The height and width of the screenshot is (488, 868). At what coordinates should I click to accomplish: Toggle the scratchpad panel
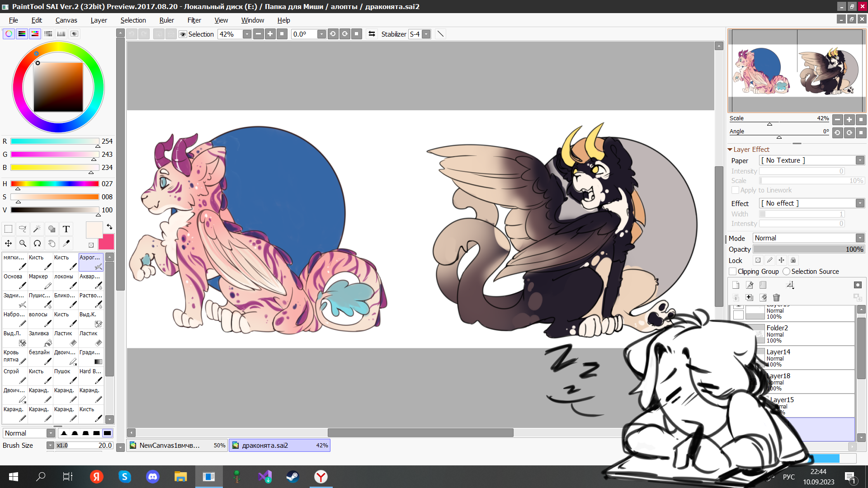(74, 34)
